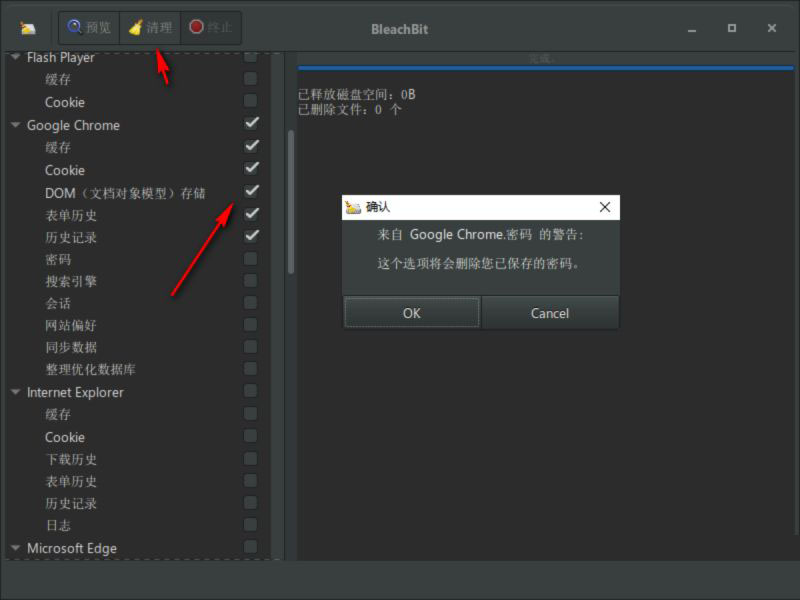Toggle the Flash Player 缓存 checkbox

(x=250, y=79)
